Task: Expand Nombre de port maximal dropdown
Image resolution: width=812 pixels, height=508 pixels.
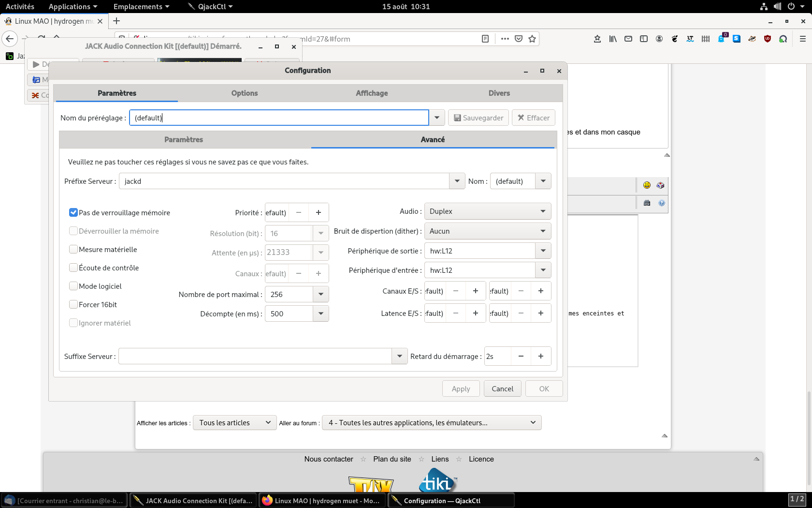Action: coord(321,294)
